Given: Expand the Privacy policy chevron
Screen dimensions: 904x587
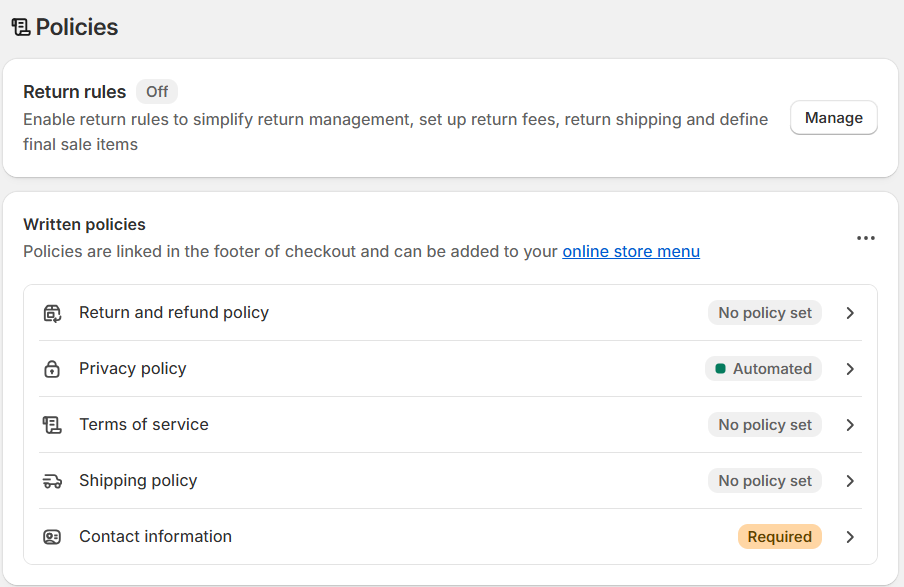Looking at the screenshot, I should (x=850, y=368).
